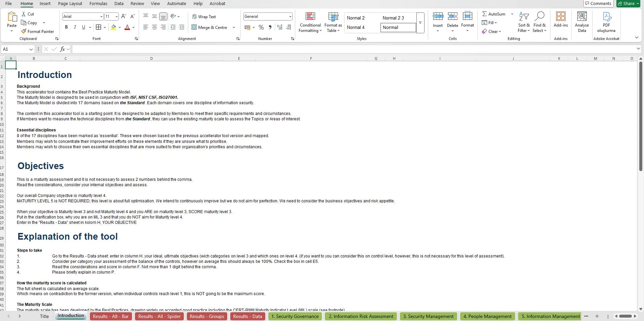This screenshot has height=321, width=644.
Task: Click inside the formula bar
Action: [236, 49]
